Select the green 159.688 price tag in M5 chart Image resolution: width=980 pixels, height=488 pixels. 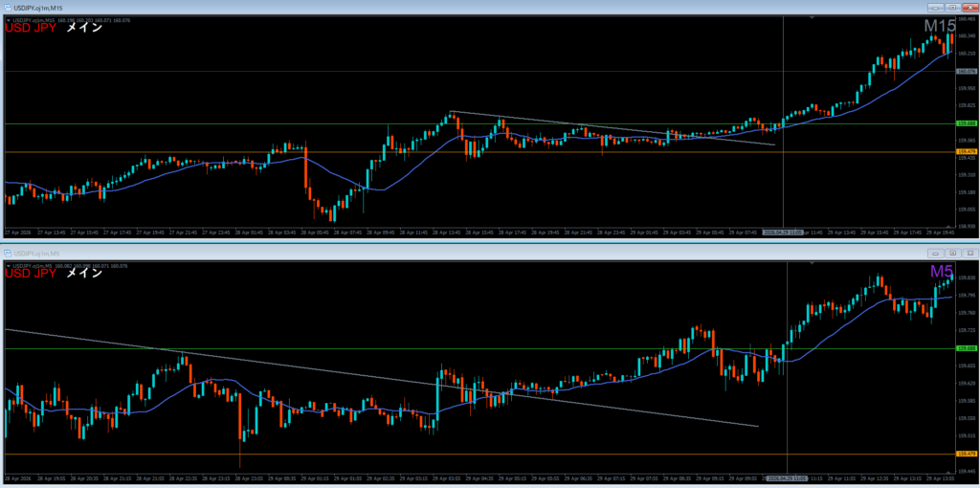[967, 348]
